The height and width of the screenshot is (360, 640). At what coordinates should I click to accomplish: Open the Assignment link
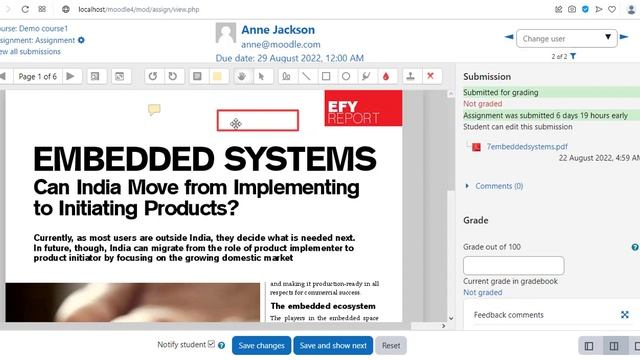click(x=55, y=40)
